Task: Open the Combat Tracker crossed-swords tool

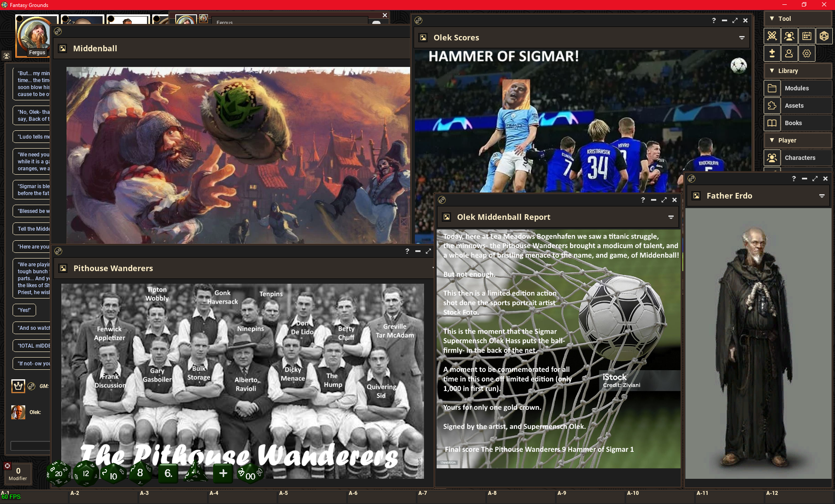Action: pyautogui.click(x=772, y=36)
